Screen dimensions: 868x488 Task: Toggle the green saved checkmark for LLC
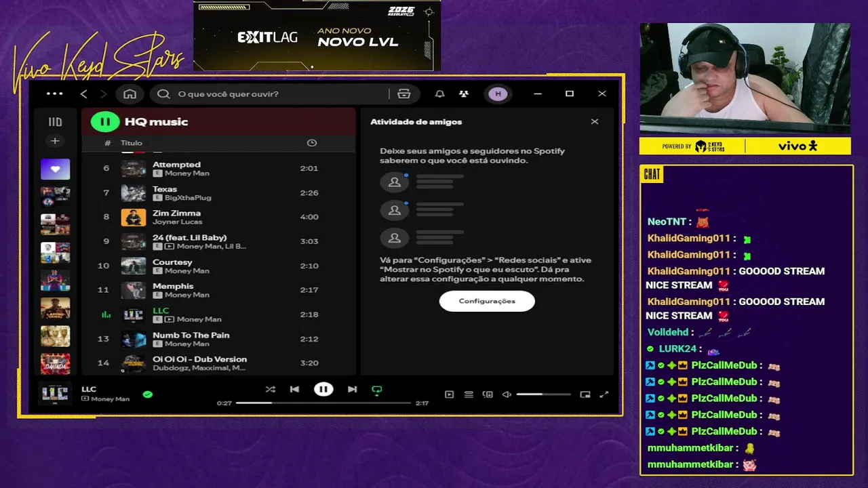[148, 394]
